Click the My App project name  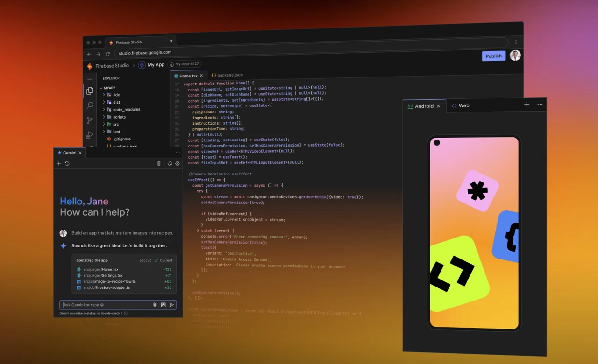[156, 65]
